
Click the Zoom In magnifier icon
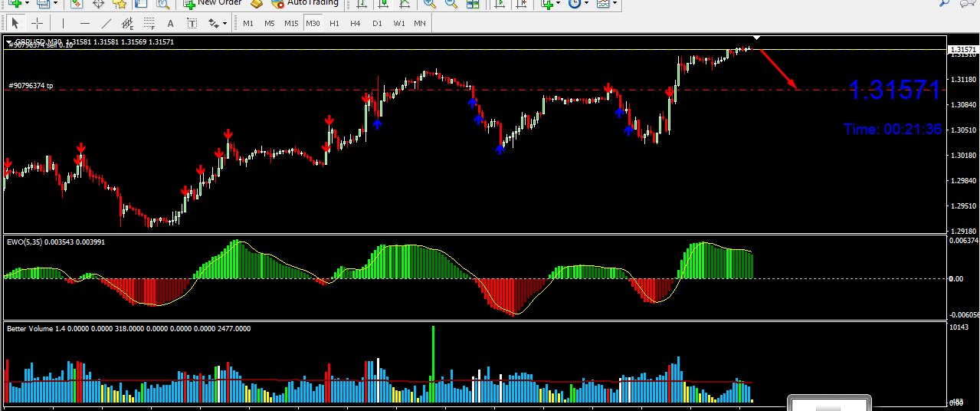(430, 3)
